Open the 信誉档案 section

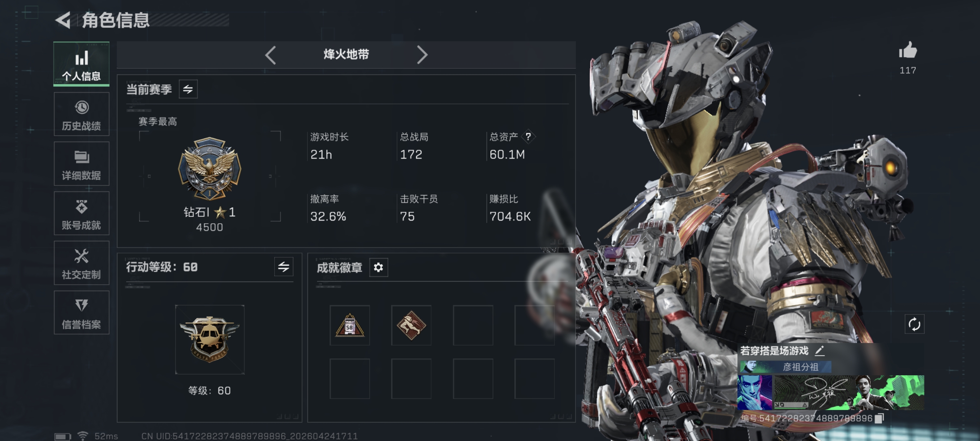pos(81,312)
